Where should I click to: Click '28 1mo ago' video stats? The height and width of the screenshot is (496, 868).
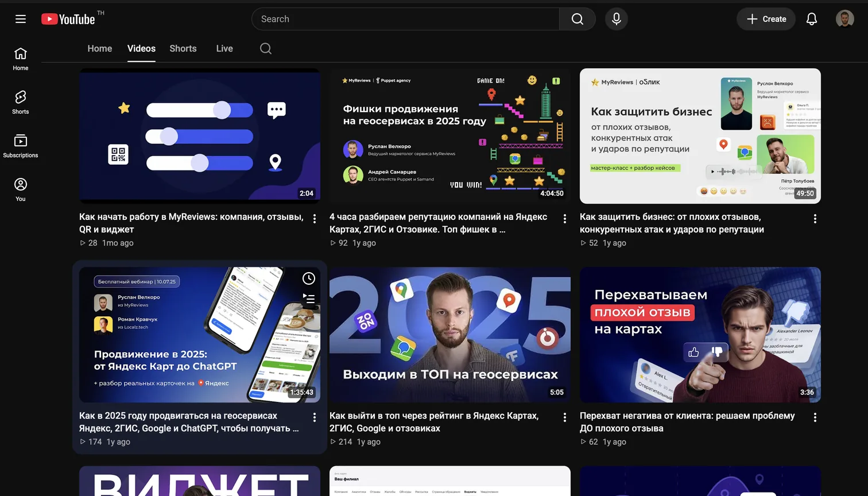click(107, 243)
